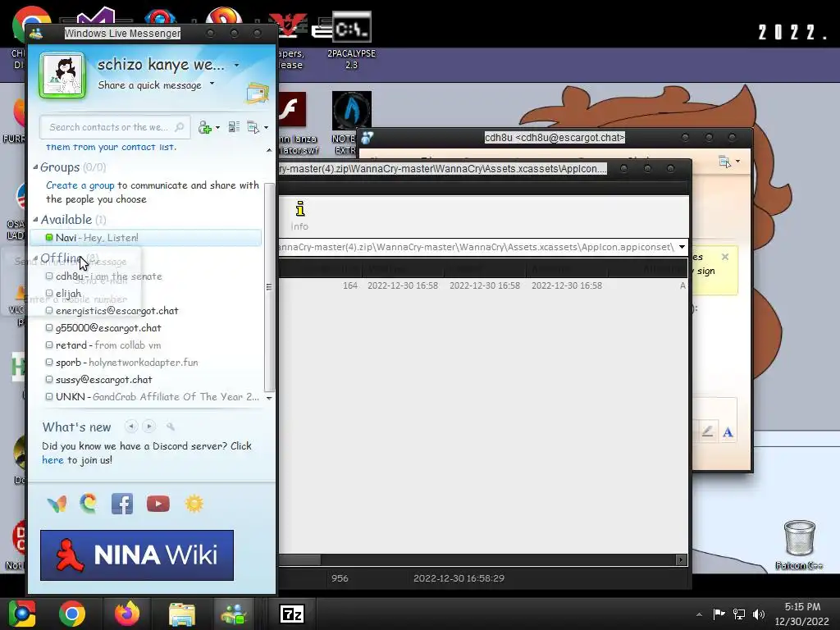Viewport: 840px width, 630px height.
Task: Open the YouTube icon in Messenger
Action: pos(158,504)
